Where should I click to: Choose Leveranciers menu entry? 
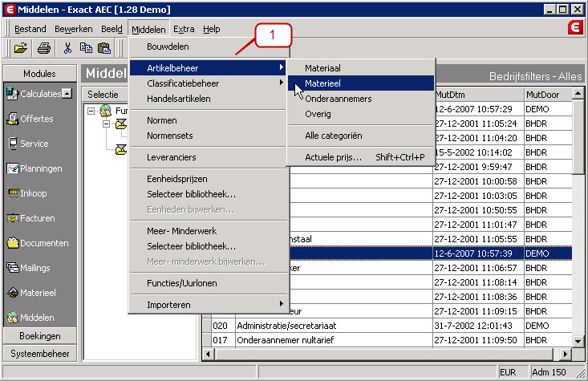coord(208,157)
